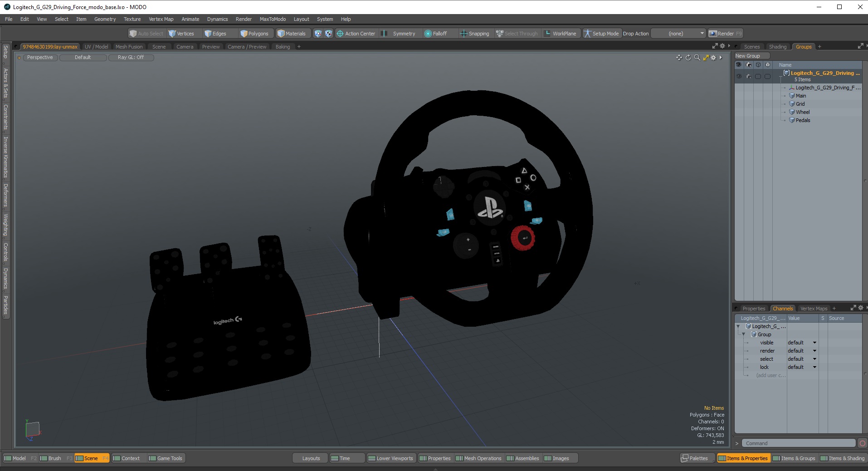Select the Wheel item in Groups list
Image resolution: width=868 pixels, height=471 pixels.
coord(802,112)
